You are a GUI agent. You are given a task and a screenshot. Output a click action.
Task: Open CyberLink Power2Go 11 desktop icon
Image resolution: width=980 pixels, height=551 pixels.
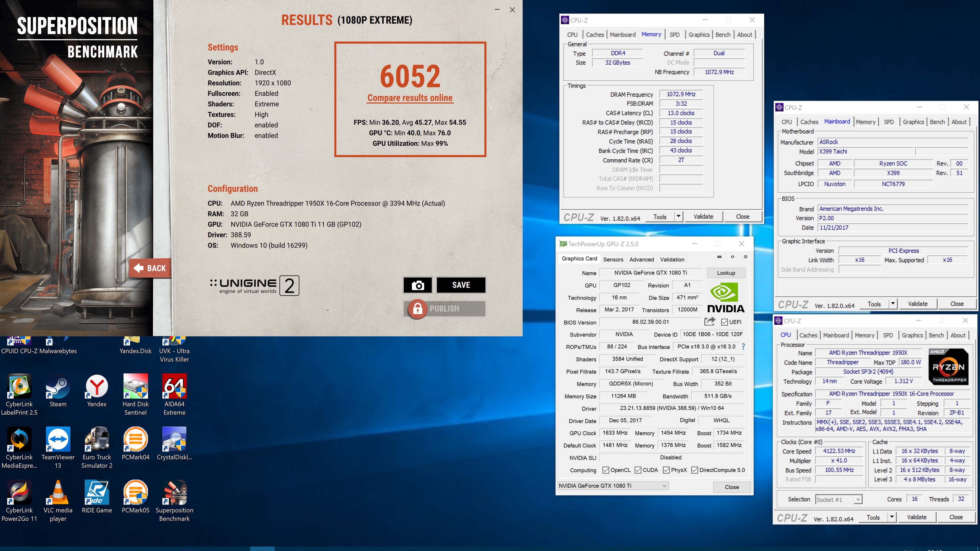pyautogui.click(x=19, y=501)
